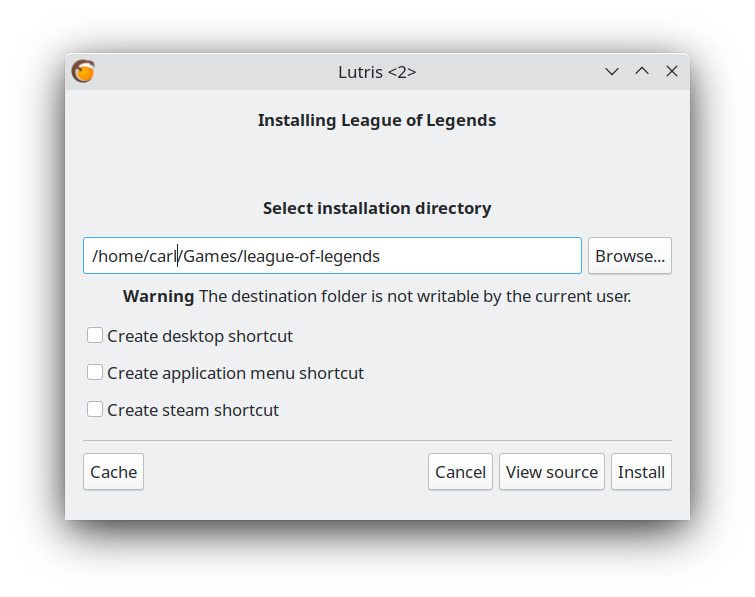Minimize the Lutris window
This screenshot has width=755, height=597.
[x=612, y=71]
